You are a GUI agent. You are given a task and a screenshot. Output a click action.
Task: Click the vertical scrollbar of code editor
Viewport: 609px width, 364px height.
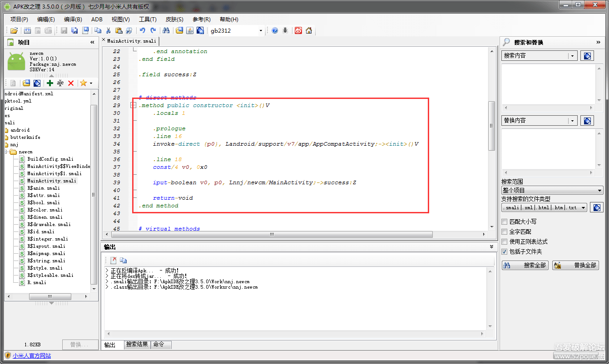[x=492, y=126]
